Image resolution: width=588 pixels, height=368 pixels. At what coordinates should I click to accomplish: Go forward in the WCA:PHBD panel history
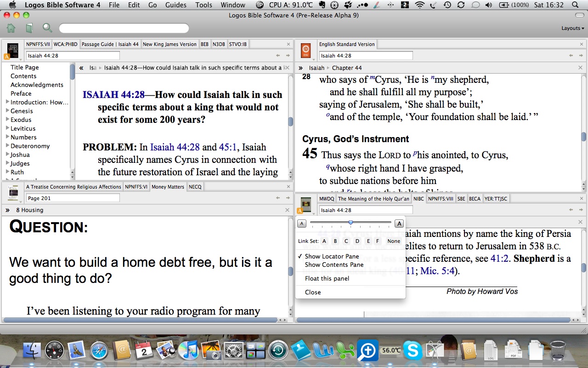point(288,56)
